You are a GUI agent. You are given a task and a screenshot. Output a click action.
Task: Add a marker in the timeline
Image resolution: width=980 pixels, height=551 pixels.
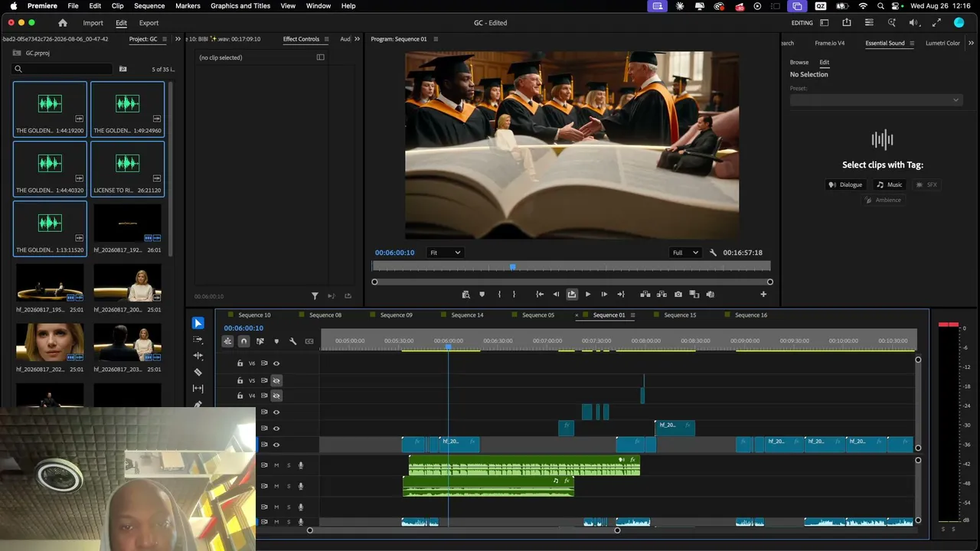coord(276,341)
